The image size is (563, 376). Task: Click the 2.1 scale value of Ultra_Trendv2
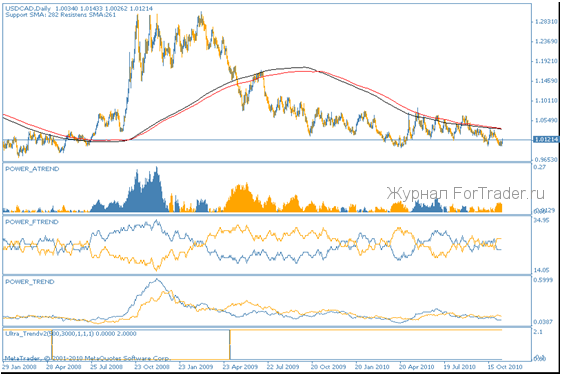[x=538, y=332]
